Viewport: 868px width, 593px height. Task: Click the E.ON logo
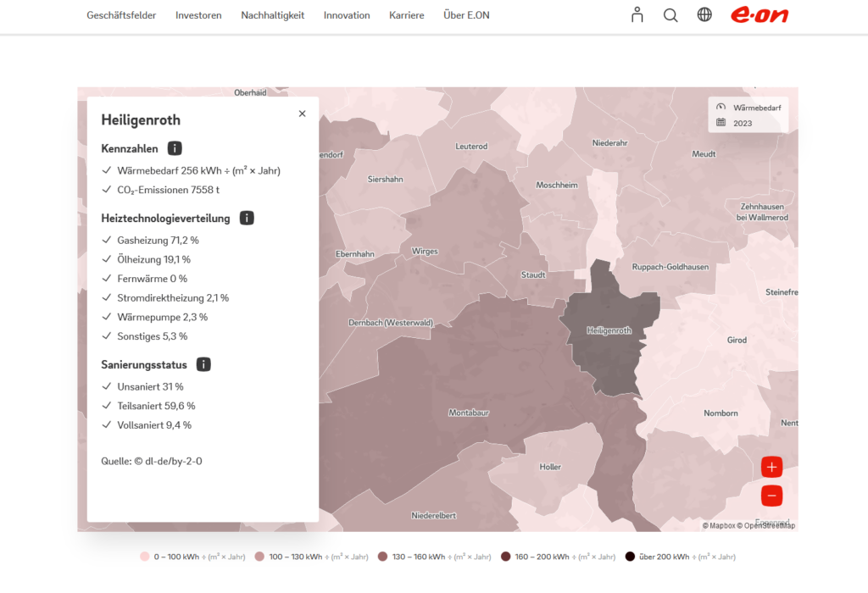pyautogui.click(x=759, y=14)
